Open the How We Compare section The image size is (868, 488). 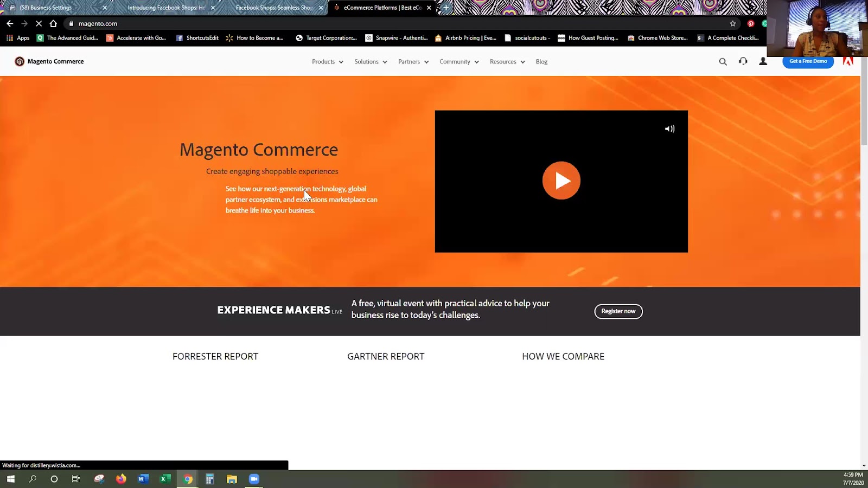click(563, 356)
